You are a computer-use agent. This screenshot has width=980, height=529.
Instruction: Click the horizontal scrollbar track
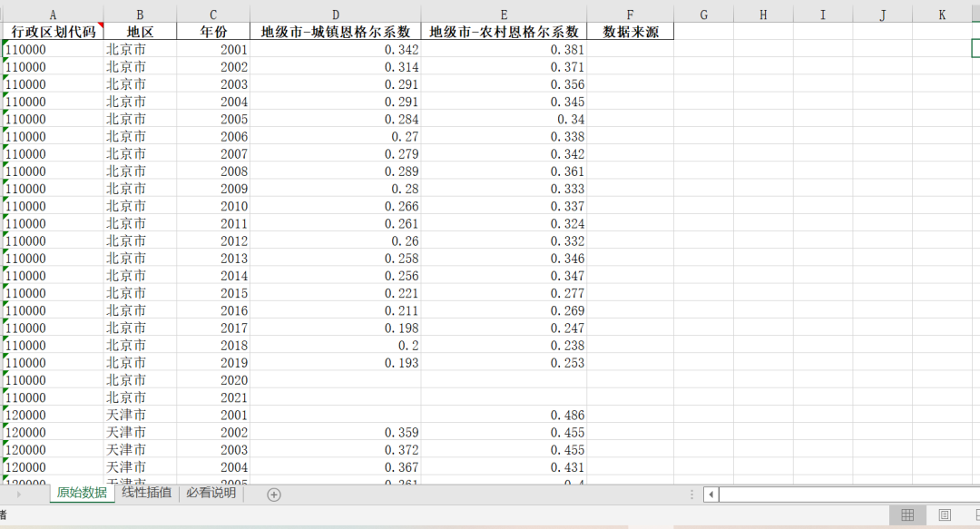[x=848, y=495]
